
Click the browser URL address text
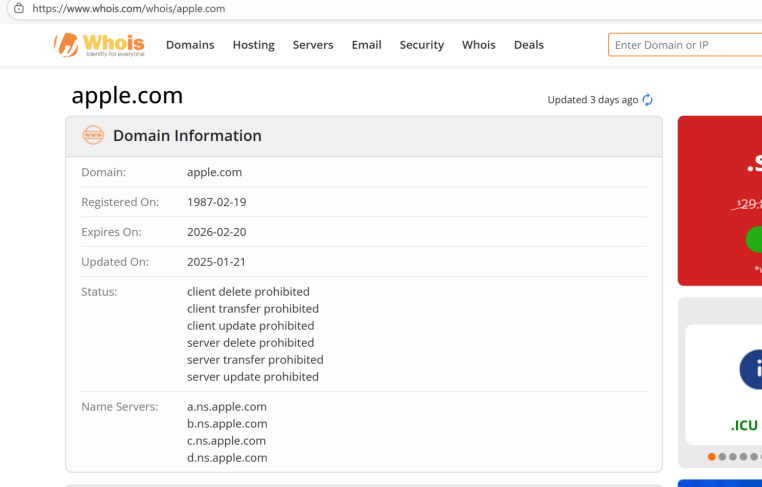128,8
